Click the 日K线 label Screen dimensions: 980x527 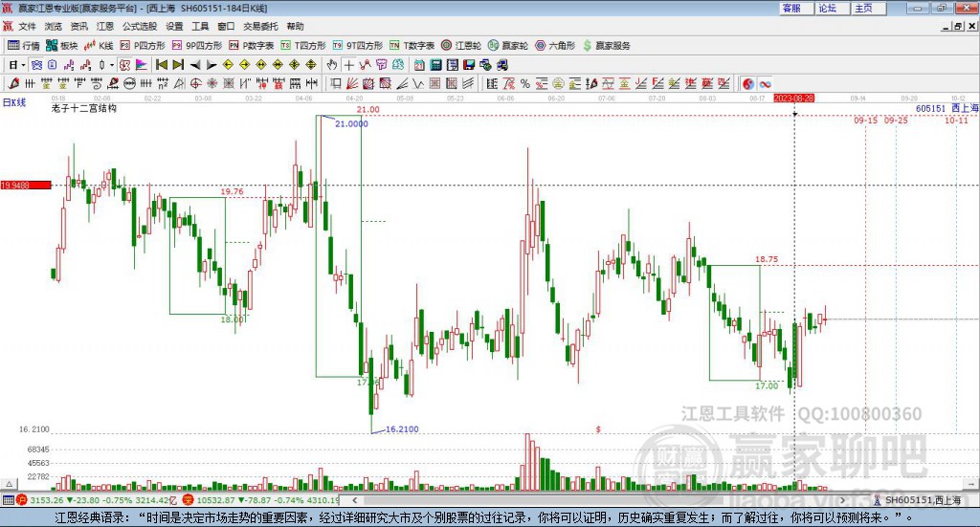click(14, 102)
